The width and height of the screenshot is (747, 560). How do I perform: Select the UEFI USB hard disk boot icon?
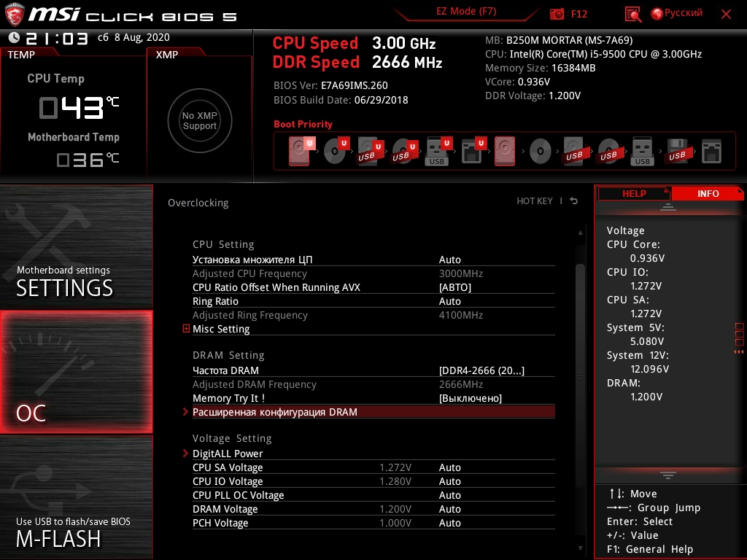[x=371, y=151]
